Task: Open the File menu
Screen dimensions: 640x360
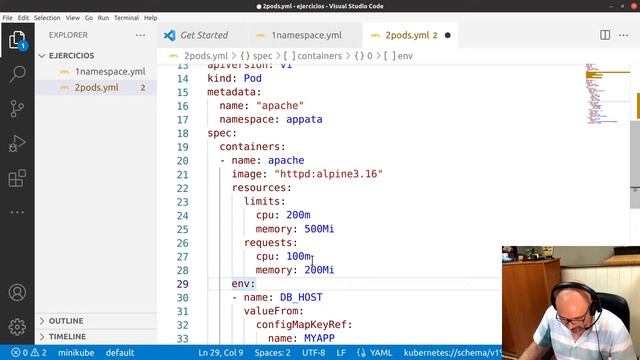Action: (x=7, y=18)
